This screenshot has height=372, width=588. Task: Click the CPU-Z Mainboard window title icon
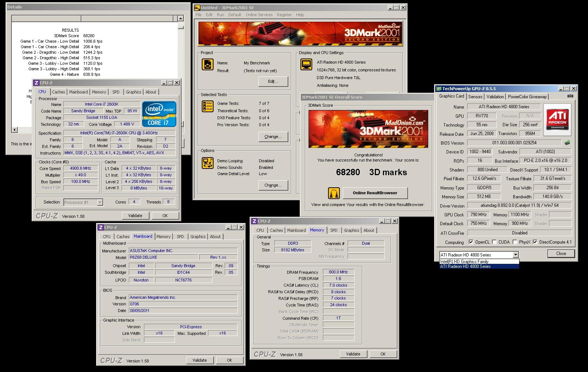coord(101,227)
